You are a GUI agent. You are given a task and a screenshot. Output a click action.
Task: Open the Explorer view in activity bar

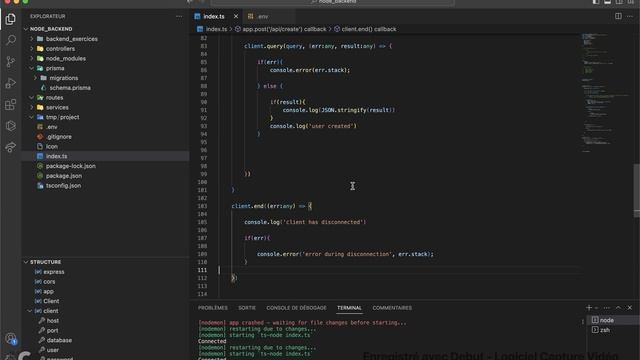click(x=11, y=19)
